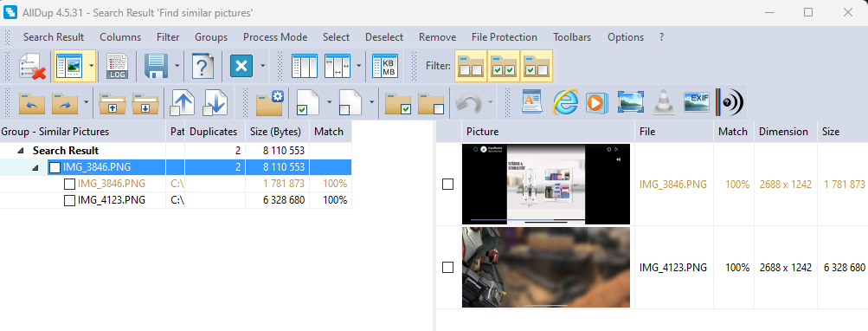Tick the checkbox beside the IMG_3846.PNG thumbnail

click(447, 185)
